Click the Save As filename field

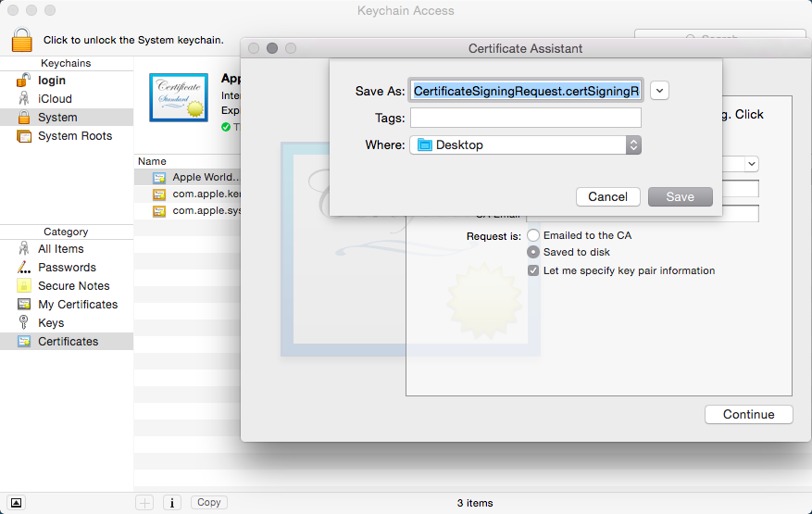(x=526, y=91)
